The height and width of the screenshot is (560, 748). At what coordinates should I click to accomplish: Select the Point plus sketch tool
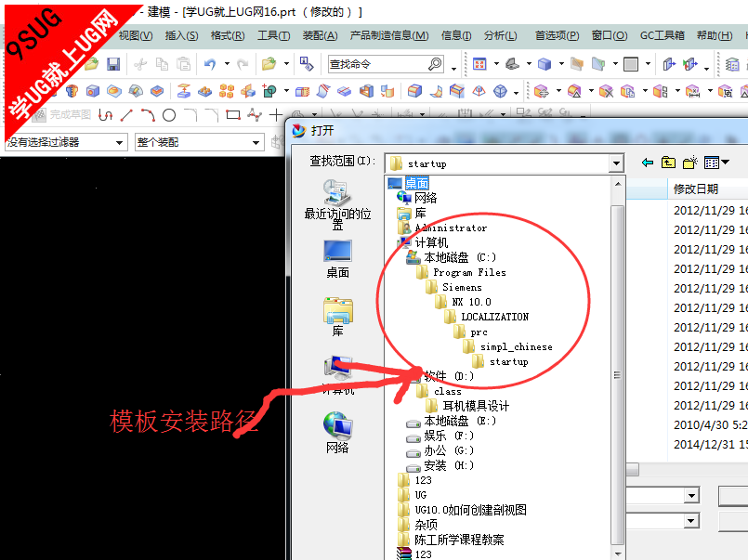[276, 115]
